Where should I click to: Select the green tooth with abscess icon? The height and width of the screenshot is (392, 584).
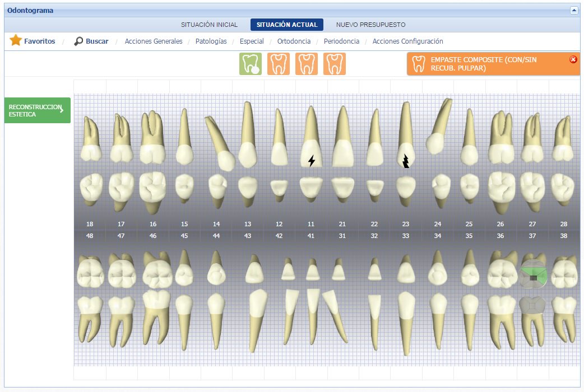click(251, 64)
